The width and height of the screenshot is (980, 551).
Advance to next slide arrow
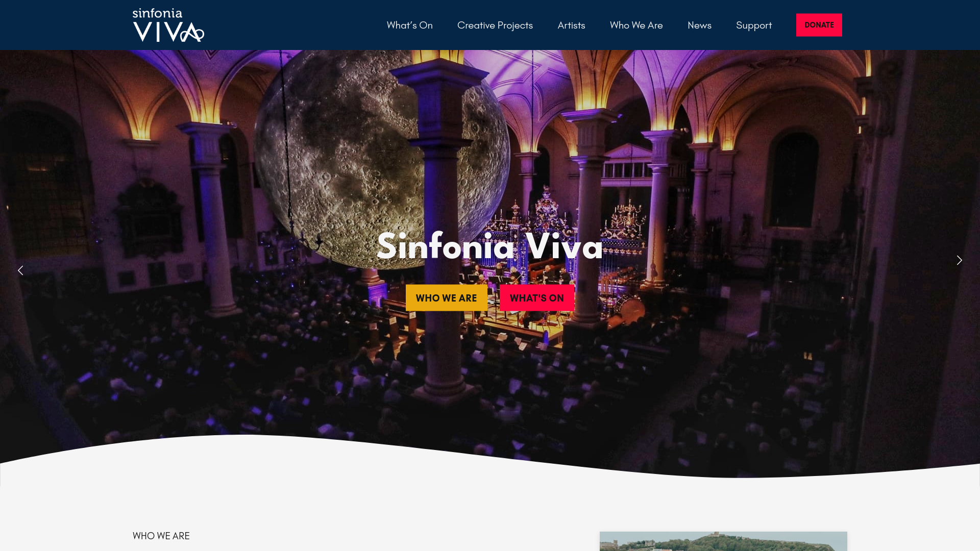tap(960, 260)
